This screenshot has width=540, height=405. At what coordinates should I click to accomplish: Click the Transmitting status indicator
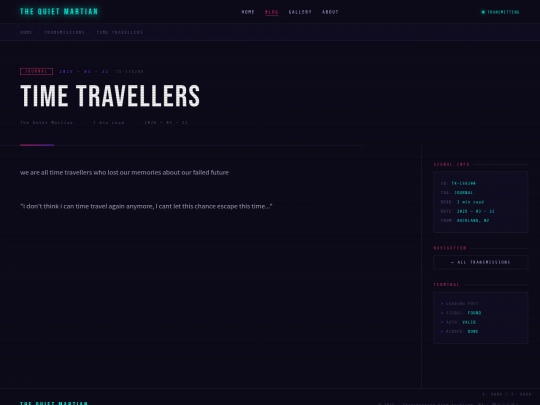point(500,12)
